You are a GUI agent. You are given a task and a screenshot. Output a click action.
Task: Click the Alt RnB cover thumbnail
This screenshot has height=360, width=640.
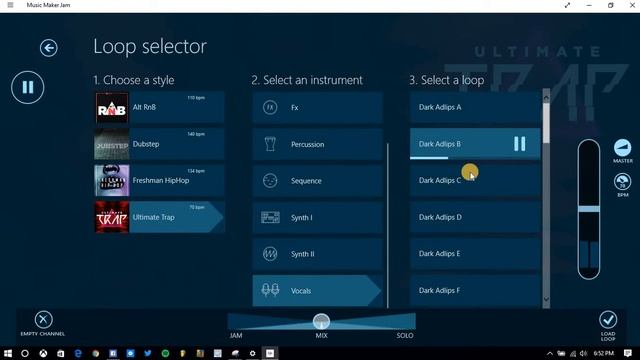pyautogui.click(x=112, y=108)
